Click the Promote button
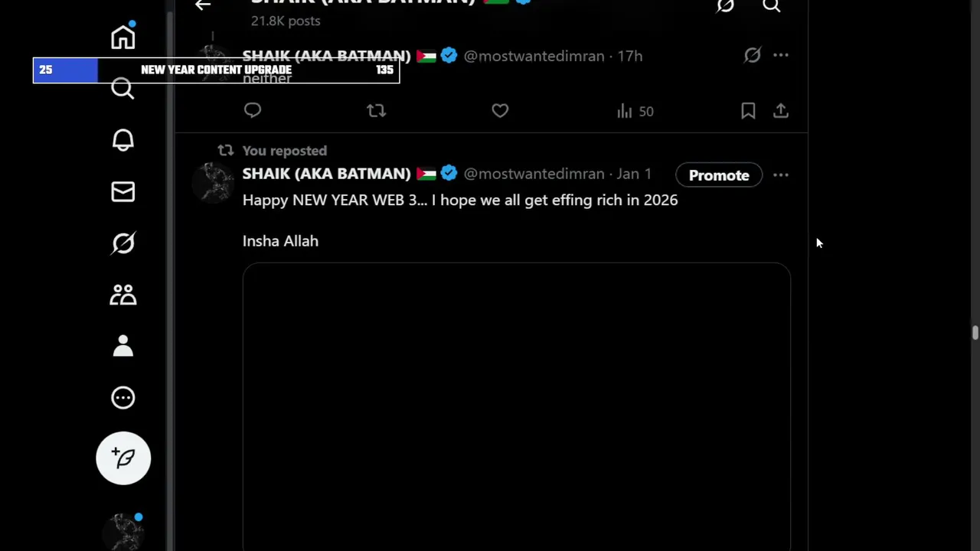The height and width of the screenshot is (551, 980). (718, 175)
